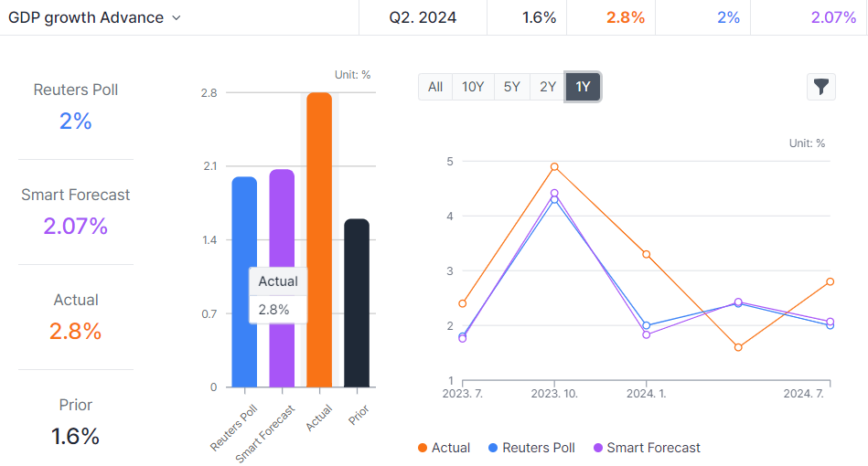Click the active 1Y range button
Screen dimensions: 868x466
click(583, 87)
